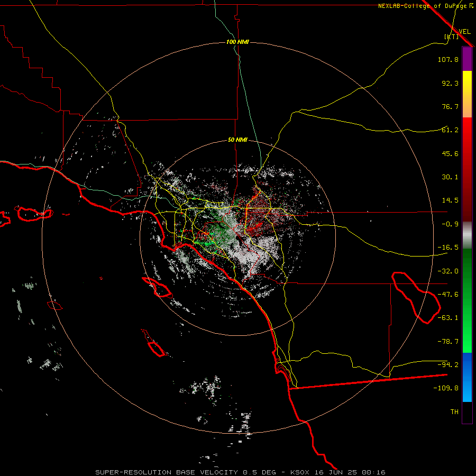Click the -78.7 velocity scale value
The image size is (476, 476).
tap(448, 342)
